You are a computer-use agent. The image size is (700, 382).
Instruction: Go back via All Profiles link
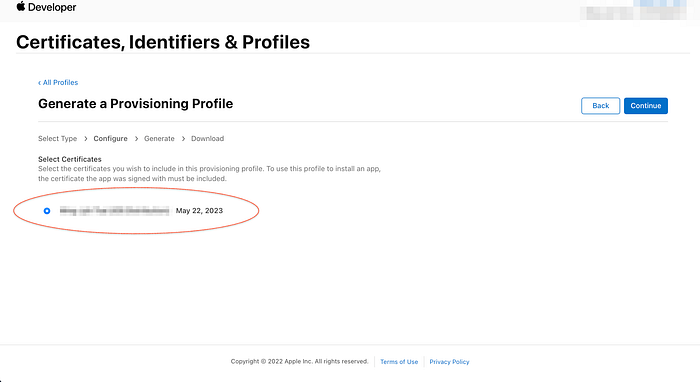click(58, 83)
